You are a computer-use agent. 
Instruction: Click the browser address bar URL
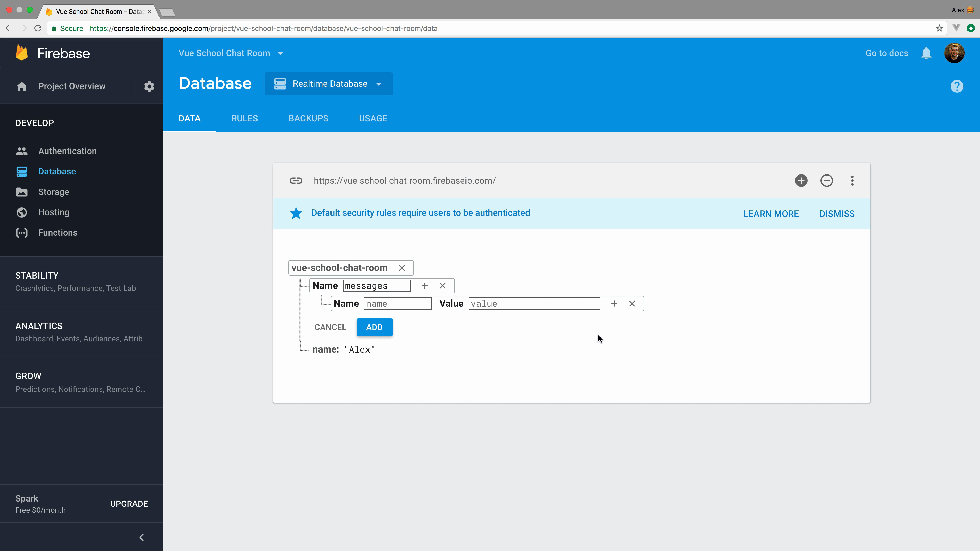[x=263, y=28]
